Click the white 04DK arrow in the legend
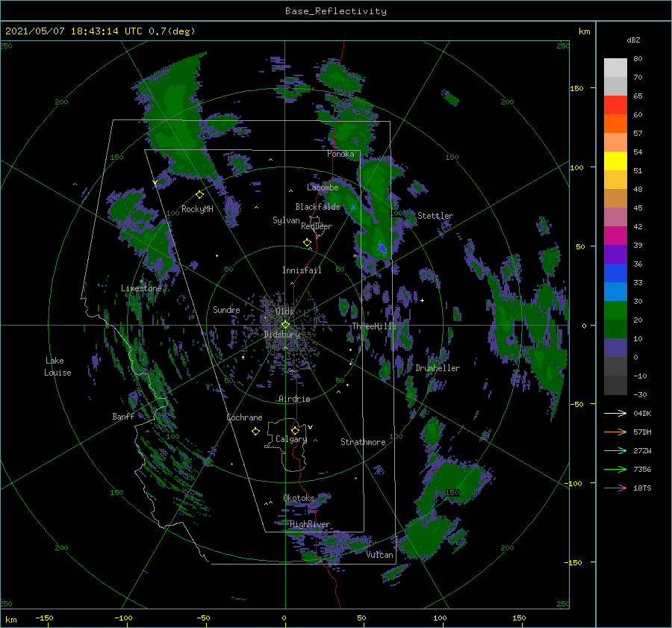672x628 pixels. pyautogui.click(x=615, y=414)
